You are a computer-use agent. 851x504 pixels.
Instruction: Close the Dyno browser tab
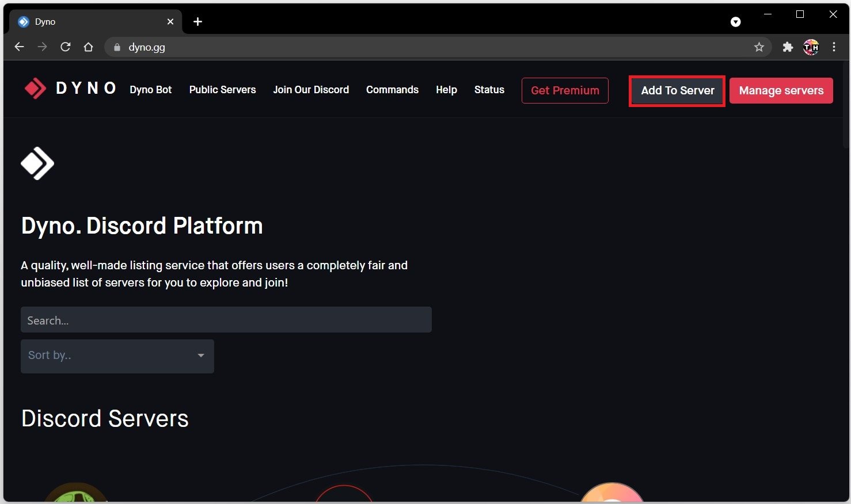170,22
